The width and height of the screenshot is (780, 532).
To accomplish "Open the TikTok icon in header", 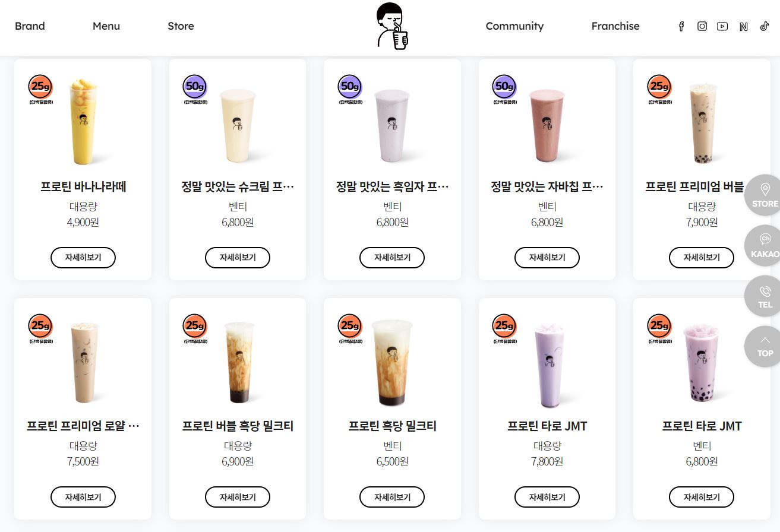I will [765, 26].
